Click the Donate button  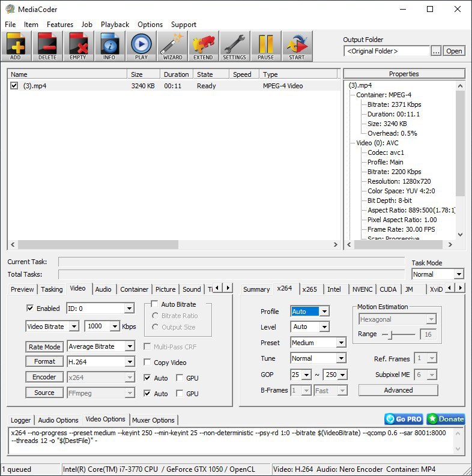click(x=446, y=419)
